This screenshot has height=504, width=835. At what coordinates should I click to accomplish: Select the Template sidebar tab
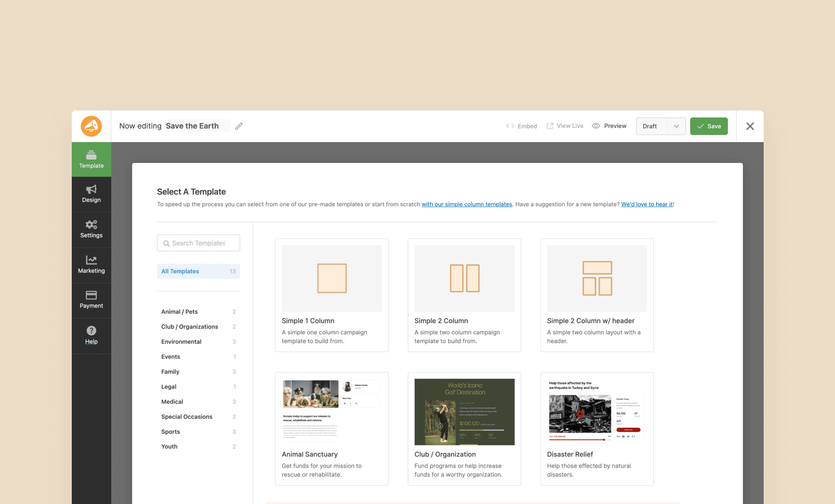(91, 159)
